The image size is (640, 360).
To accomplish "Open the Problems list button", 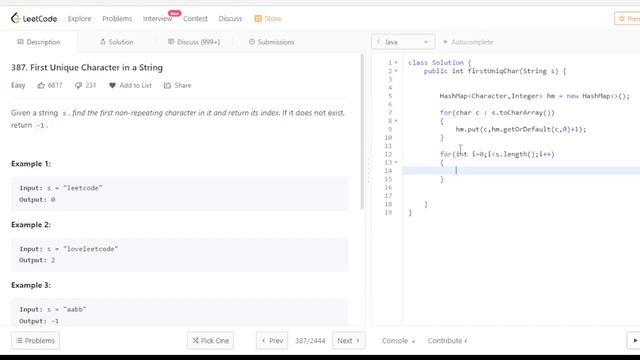I will click(x=36, y=340).
